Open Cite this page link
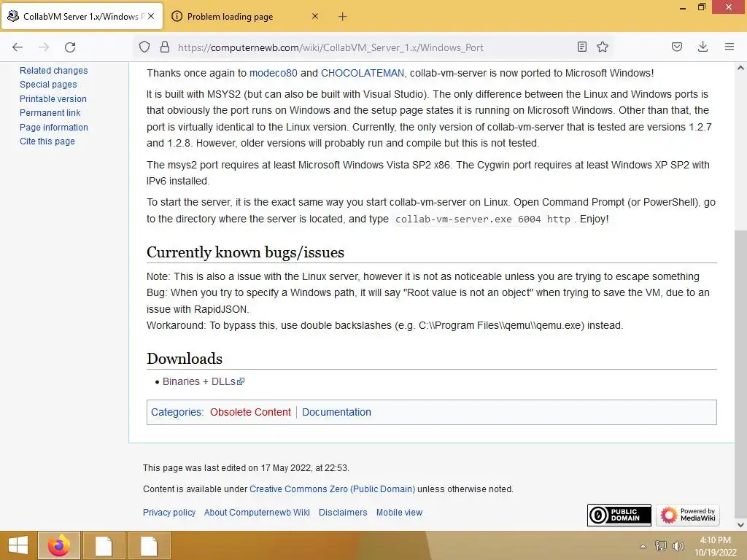This screenshot has width=747, height=560. tap(47, 141)
